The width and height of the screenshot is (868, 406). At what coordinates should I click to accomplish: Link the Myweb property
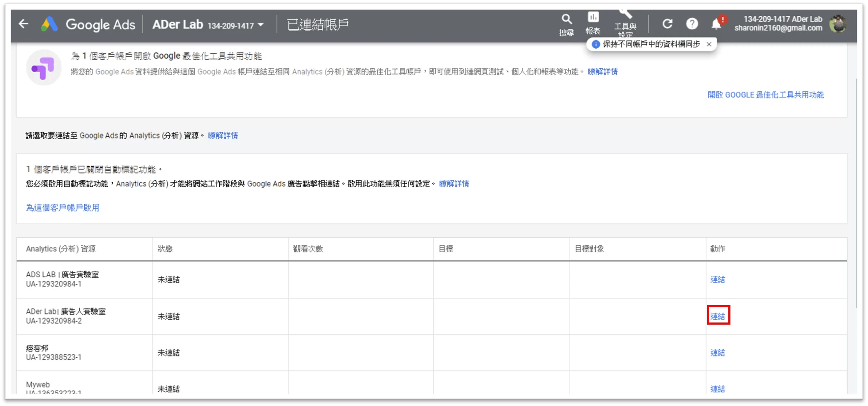(717, 389)
